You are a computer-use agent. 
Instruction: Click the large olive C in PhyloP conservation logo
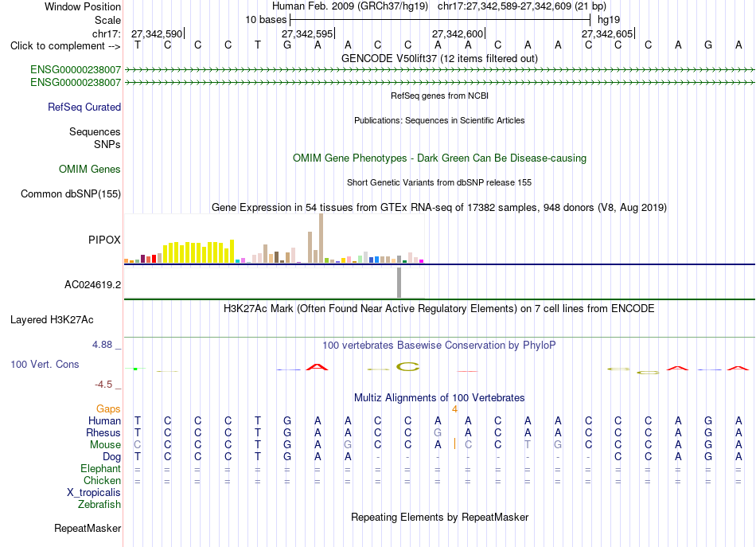coord(408,367)
